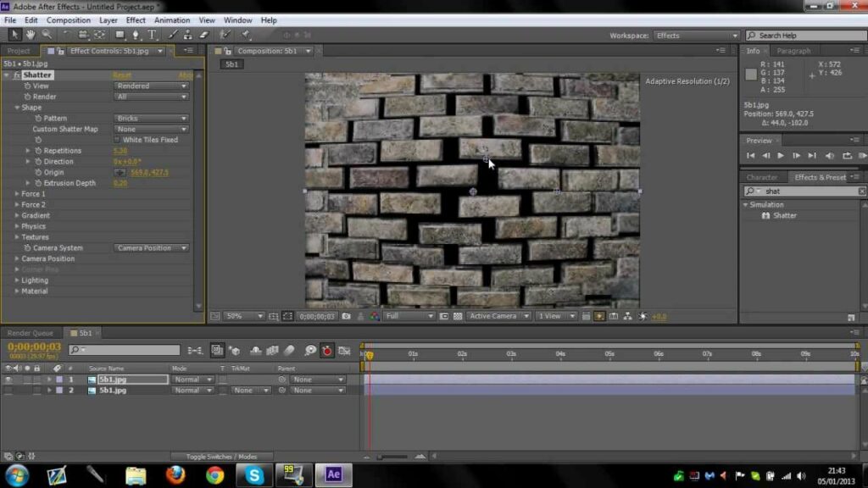This screenshot has width=868, height=488.
Task: Click Toggle Switches / Modes button
Action: click(x=222, y=457)
